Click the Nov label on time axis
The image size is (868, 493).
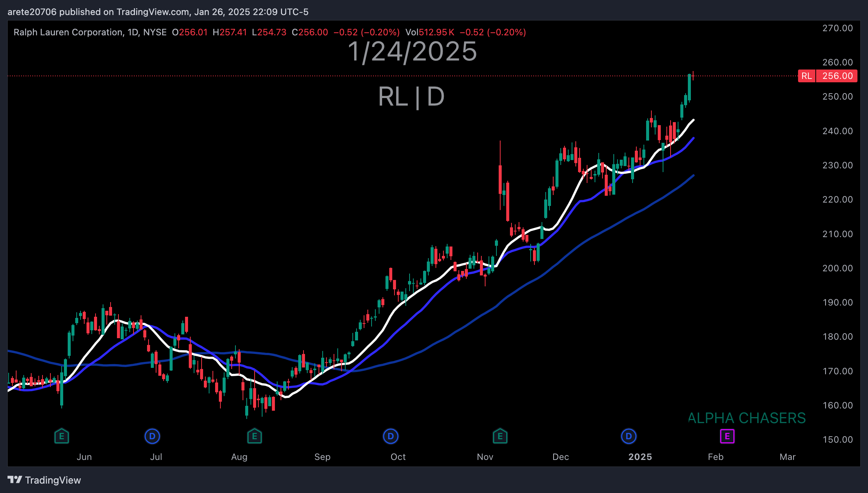pyautogui.click(x=485, y=457)
